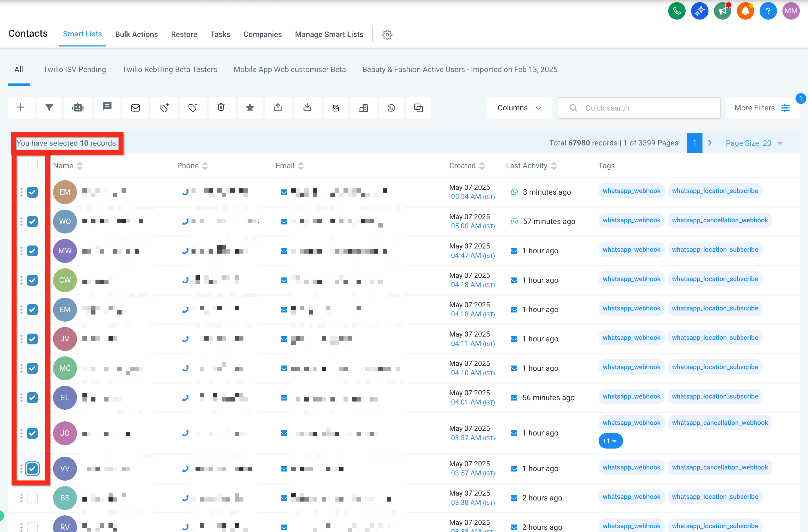Click the drag handle dots of MC row
Viewport: 808px width, 532px height.
pyautogui.click(x=21, y=368)
